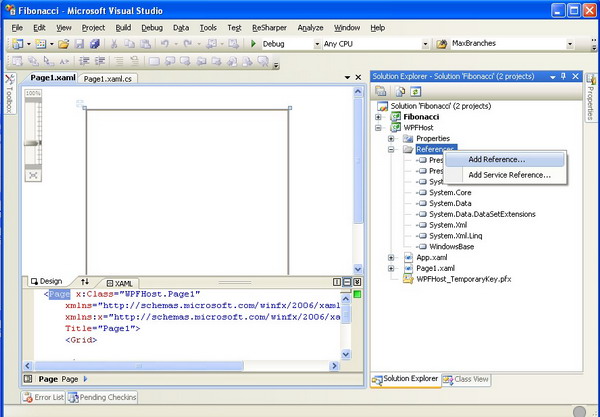Click the Redo arrow icon

[188, 44]
